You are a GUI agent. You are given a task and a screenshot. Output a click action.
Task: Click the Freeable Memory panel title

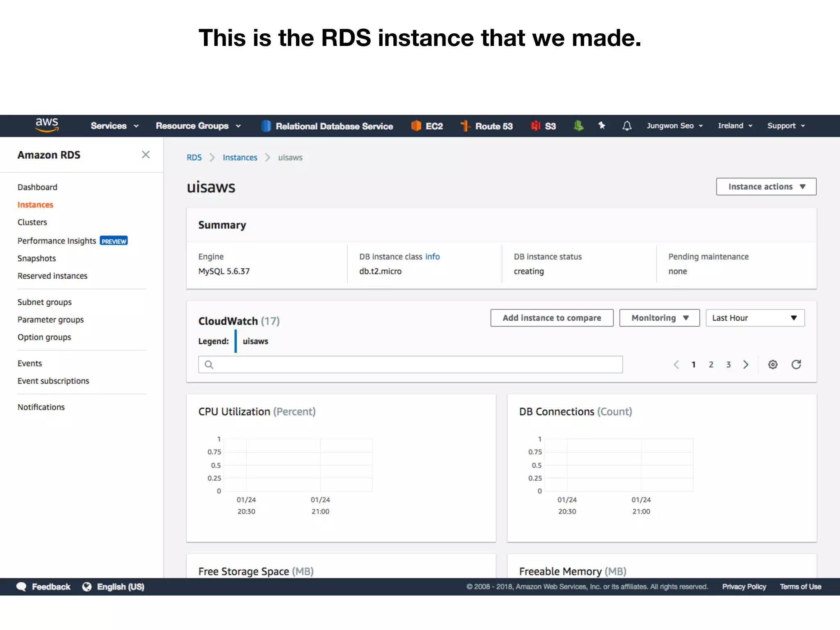pos(573,571)
